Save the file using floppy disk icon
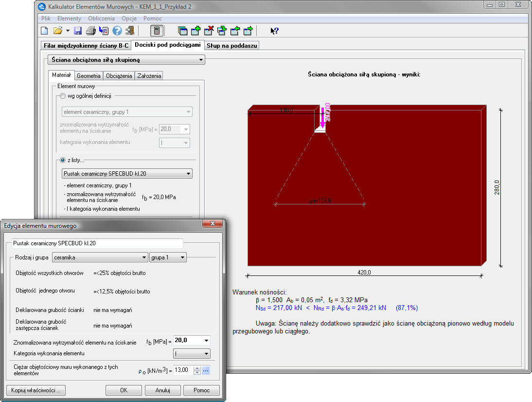This screenshot has width=532, height=402. [78, 31]
